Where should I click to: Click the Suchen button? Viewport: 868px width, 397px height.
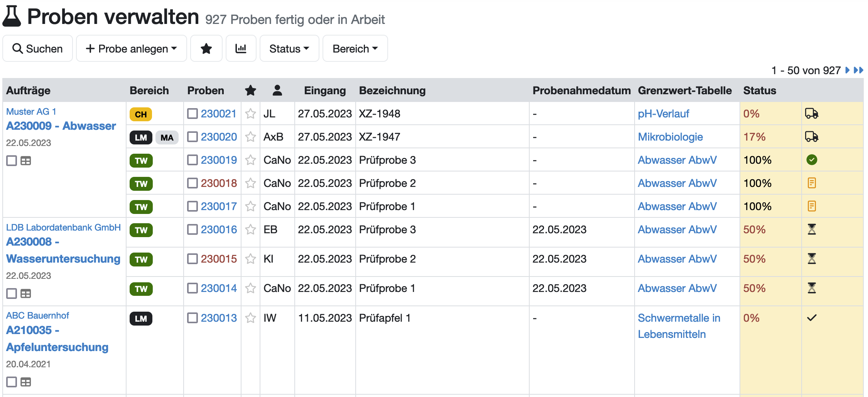37,48
